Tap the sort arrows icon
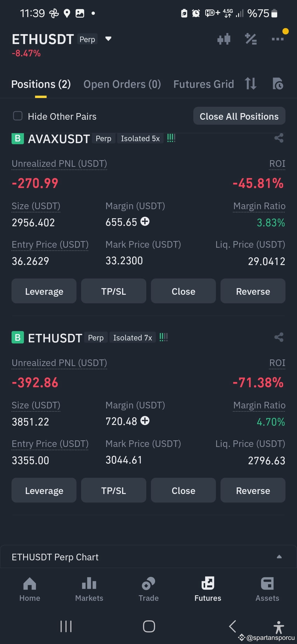Screen dimensions: 297x644 pos(251,83)
